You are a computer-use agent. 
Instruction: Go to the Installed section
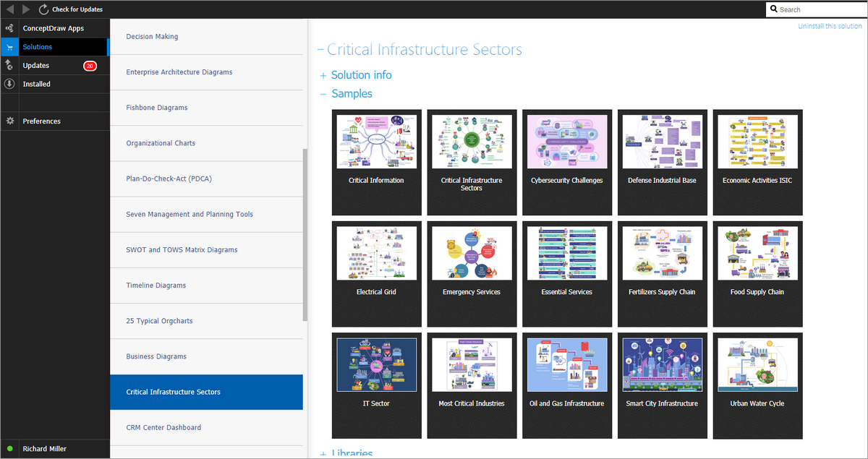click(54, 84)
